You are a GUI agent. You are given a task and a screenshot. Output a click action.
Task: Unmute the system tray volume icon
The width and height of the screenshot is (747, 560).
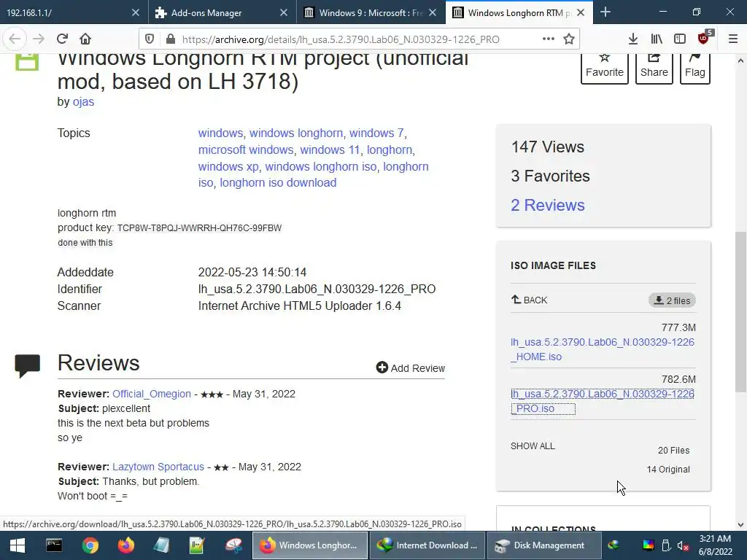coord(683,546)
